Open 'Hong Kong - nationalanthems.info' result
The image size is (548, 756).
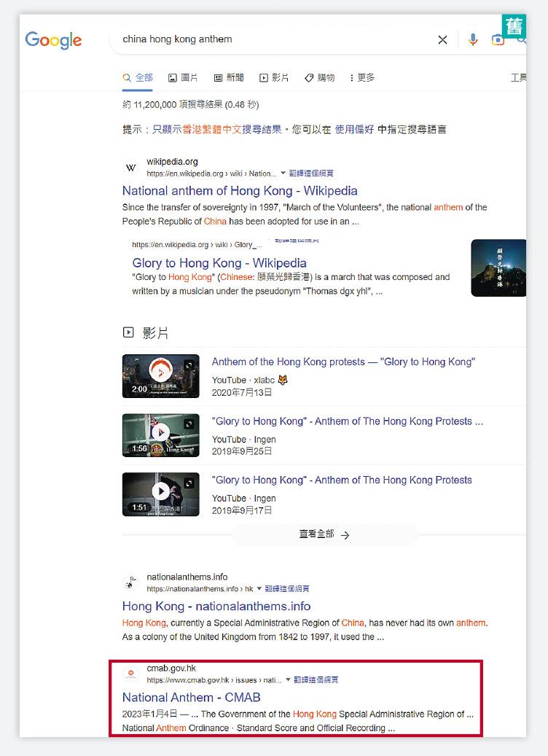point(216,607)
